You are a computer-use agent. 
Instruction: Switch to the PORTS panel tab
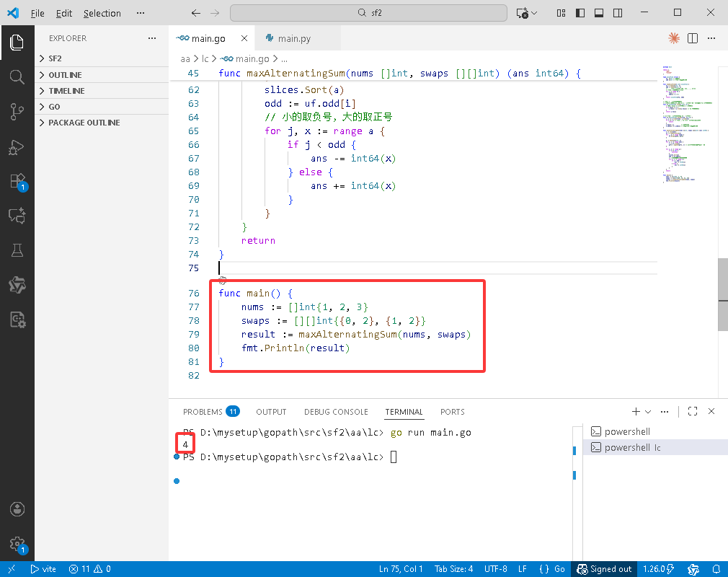pyautogui.click(x=452, y=412)
